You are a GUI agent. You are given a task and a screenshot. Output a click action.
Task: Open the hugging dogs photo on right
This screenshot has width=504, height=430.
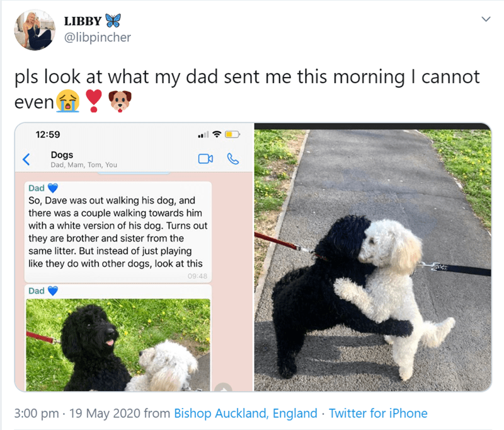[x=373, y=257]
